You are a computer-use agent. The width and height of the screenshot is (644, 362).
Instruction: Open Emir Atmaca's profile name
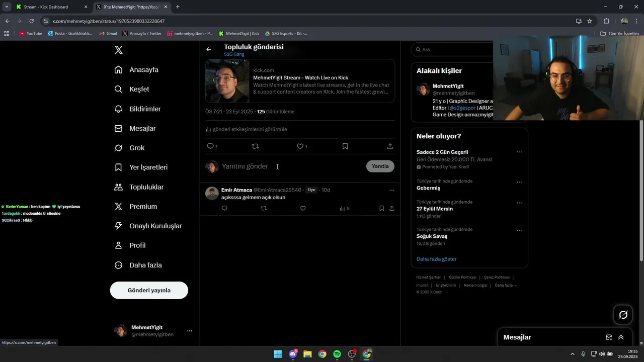point(236,190)
